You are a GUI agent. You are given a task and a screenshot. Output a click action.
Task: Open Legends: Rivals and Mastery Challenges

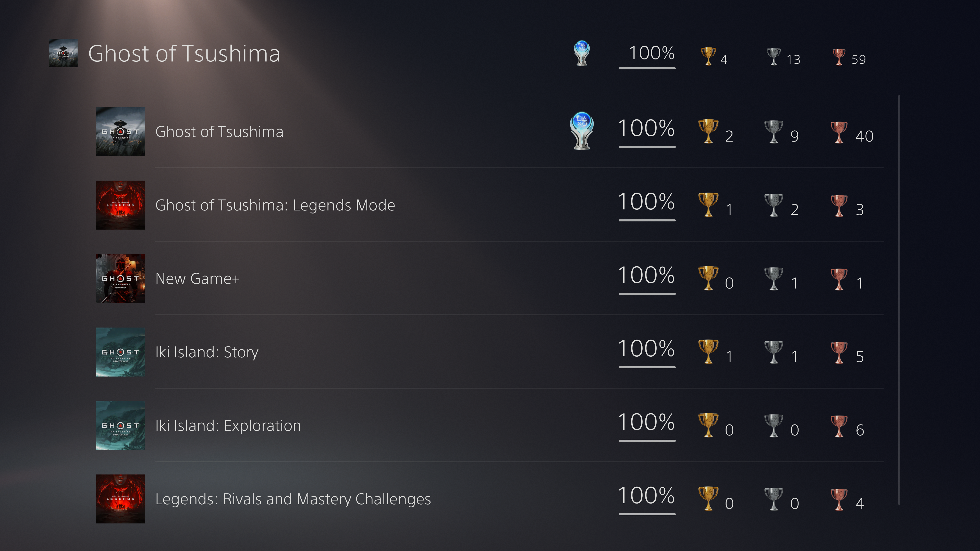pos(293,499)
